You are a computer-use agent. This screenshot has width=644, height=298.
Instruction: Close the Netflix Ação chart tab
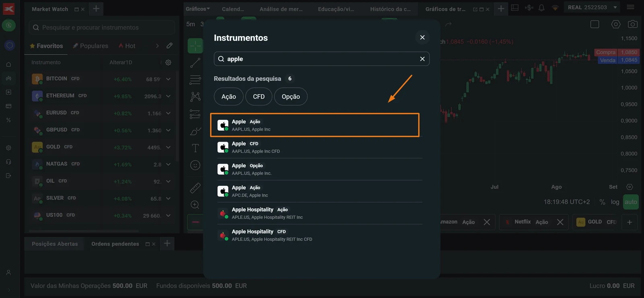click(560, 222)
